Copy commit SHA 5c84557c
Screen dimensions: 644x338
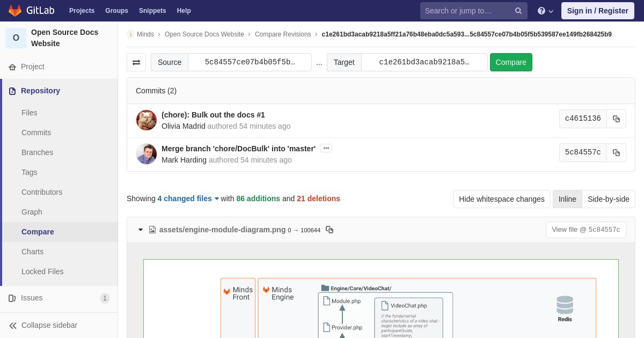[x=616, y=152]
